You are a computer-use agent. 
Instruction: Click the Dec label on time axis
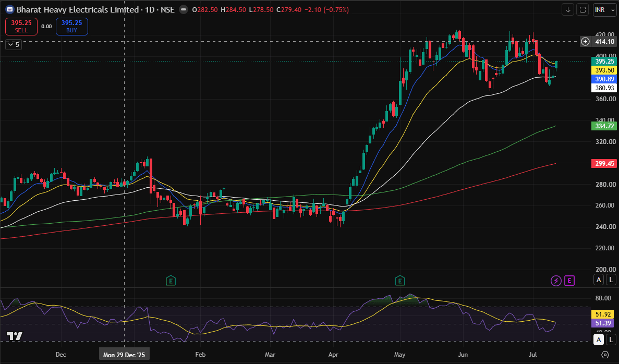(x=61, y=355)
